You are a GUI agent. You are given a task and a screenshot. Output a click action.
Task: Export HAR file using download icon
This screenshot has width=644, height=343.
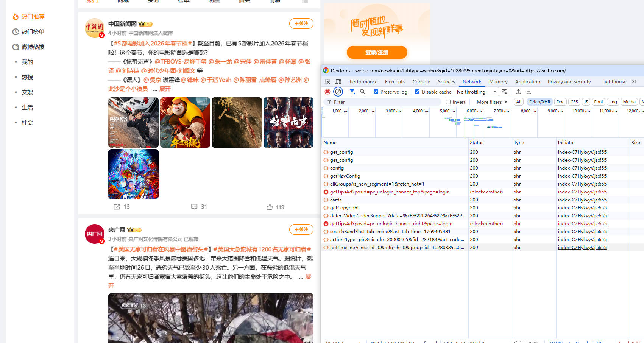click(529, 91)
